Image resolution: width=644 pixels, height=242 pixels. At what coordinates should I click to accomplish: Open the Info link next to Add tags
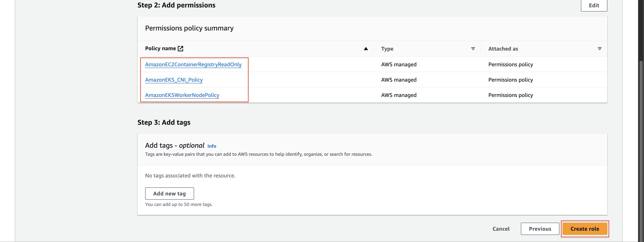[x=212, y=146]
